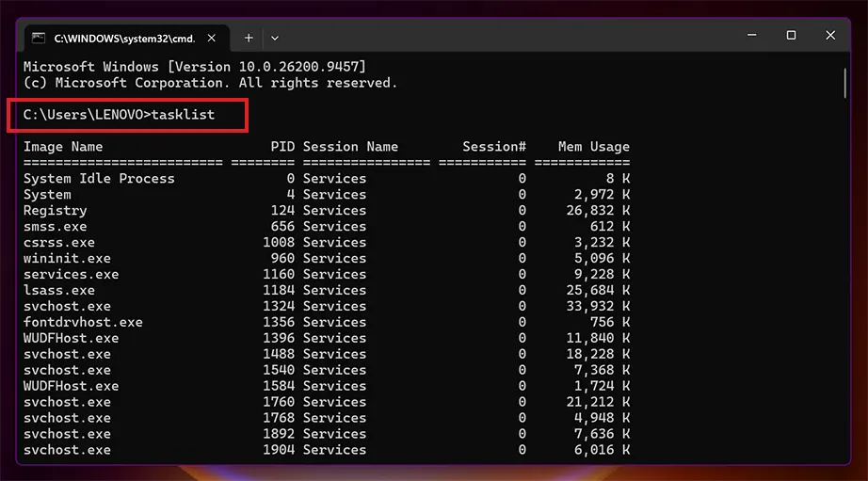Image resolution: width=868 pixels, height=481 pixels.
Task: Click the terminal vertical scrollbar thumb
Action: pyautogui.click(x=844, y=83)
